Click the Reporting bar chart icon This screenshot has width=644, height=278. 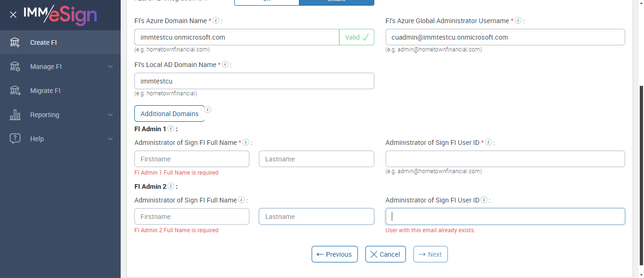coord(15,115)
